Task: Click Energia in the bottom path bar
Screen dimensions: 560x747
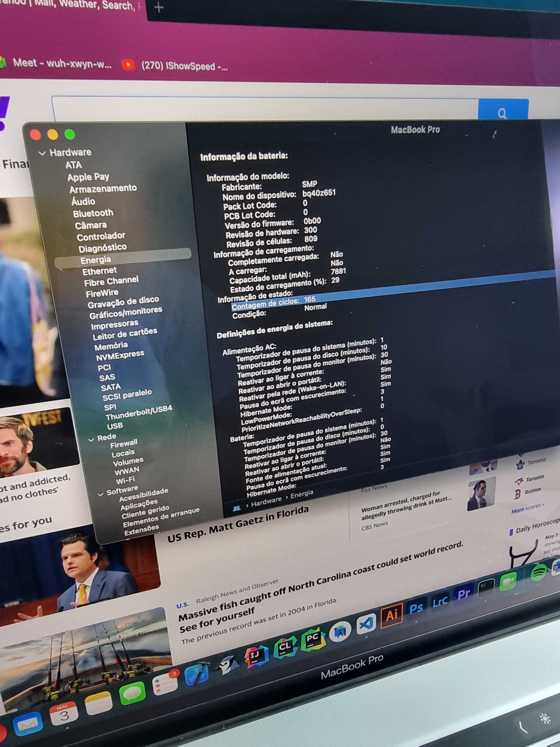Action: tap(302, 494)
